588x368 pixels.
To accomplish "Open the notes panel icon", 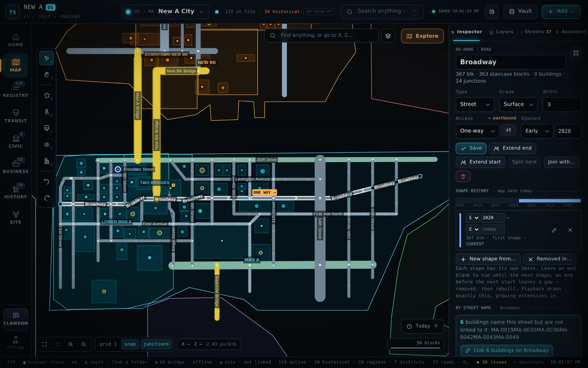I will coord(492,12).
